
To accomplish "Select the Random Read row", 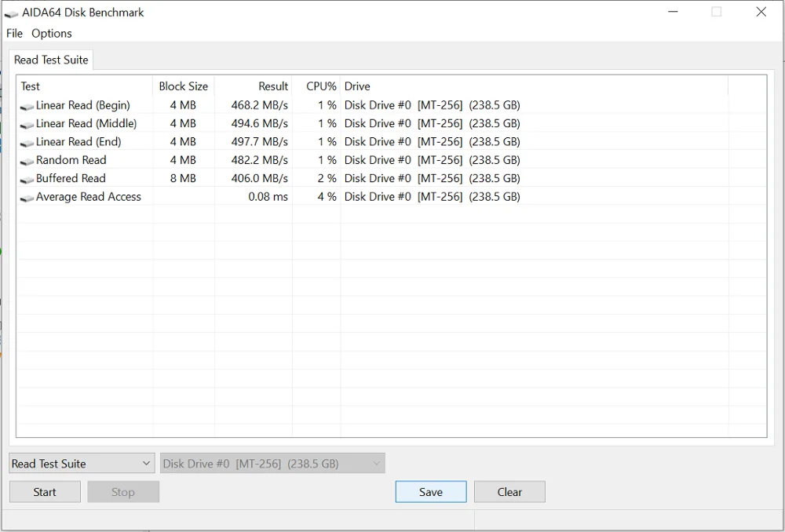I will click(x=392, y=159).
